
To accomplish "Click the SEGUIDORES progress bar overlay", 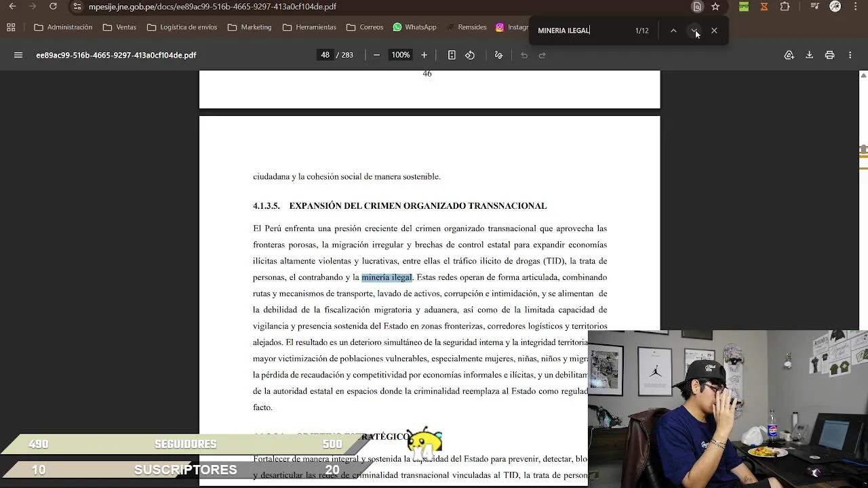I will pyautogui.click(x=184, y=444).
